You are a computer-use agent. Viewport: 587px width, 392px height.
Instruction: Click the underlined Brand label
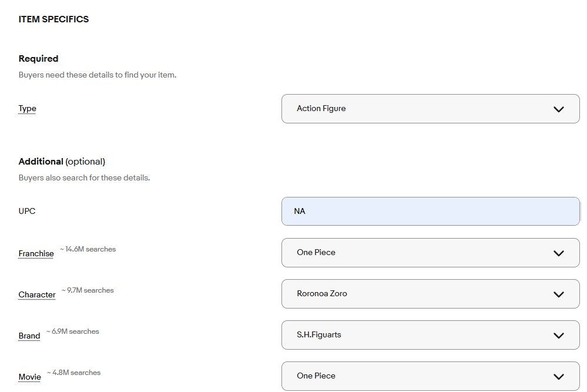pyautogui.click(x=29, y=336)
